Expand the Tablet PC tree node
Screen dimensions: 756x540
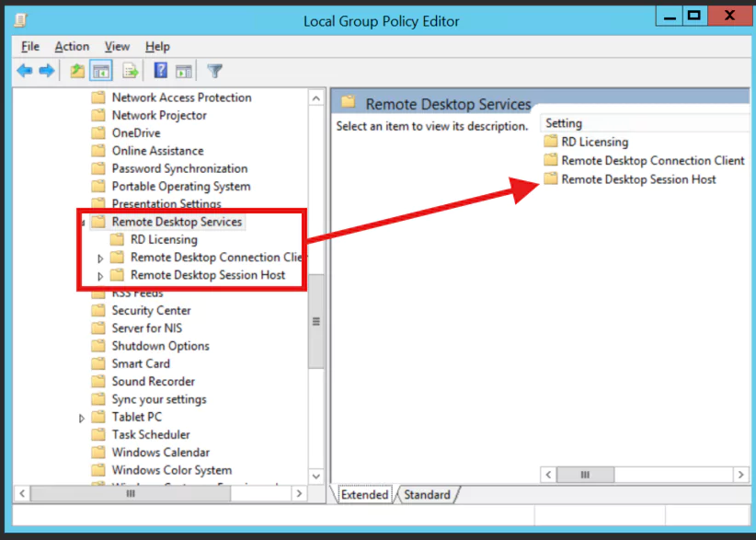(x=82, y=418)
